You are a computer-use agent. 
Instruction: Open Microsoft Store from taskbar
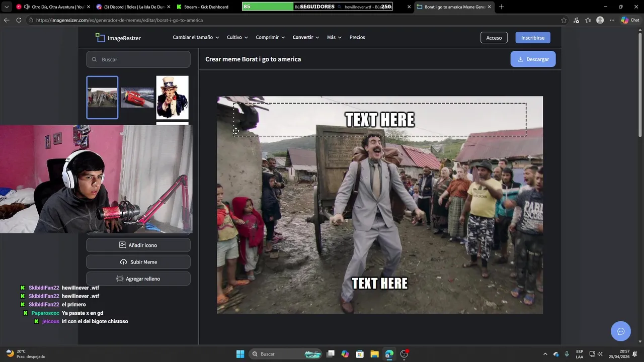360,354
